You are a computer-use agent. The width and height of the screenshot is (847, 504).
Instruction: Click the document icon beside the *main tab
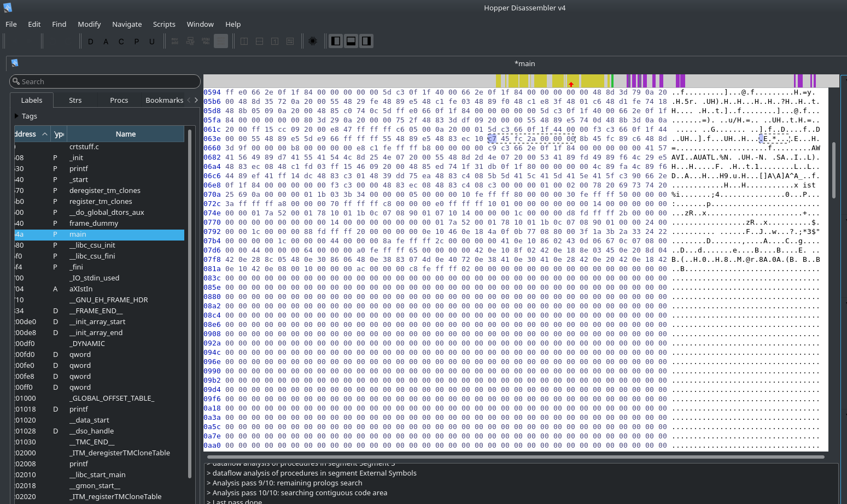(15, 63)
